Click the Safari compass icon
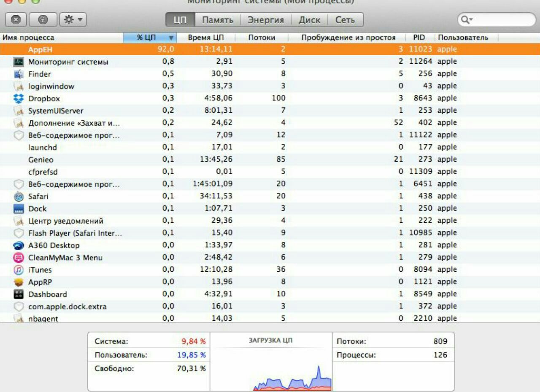540x392 pixels. click(19, 197)
